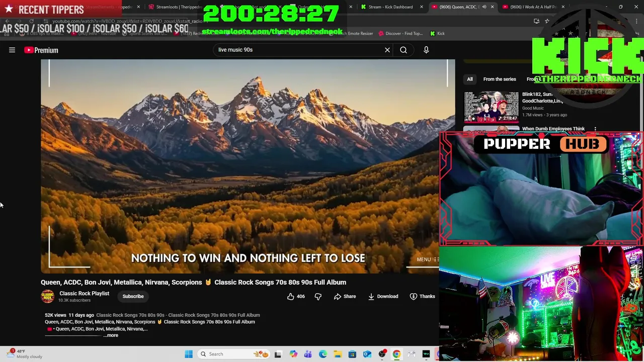Start voice search with the microphone
Image resolution: width=644 pixels, height=362 pixels.
tap(426, 50)
